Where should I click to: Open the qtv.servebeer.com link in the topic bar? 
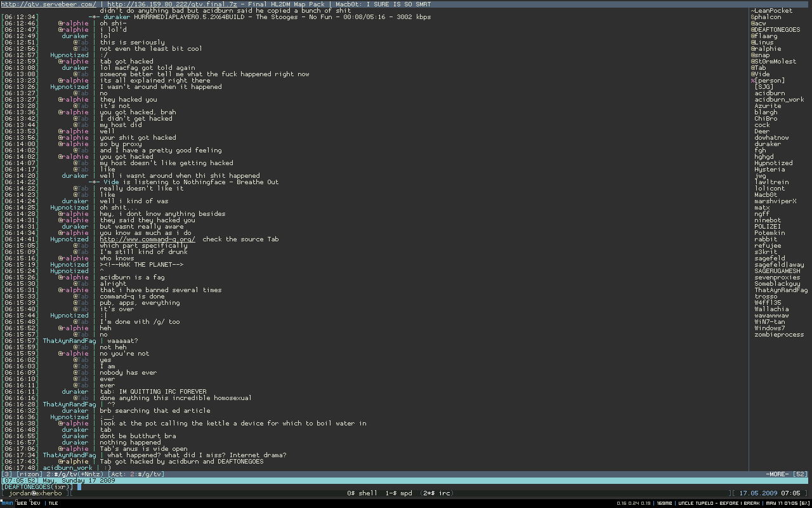click(x=48, y=4)
